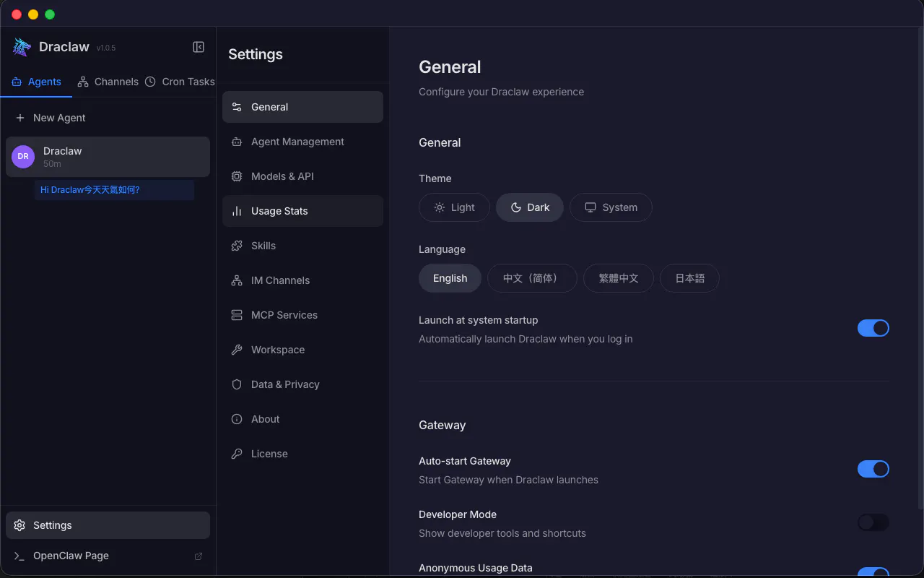Create a New Agent
Viewport: 924px width, 578px height.
coord(51,118)
